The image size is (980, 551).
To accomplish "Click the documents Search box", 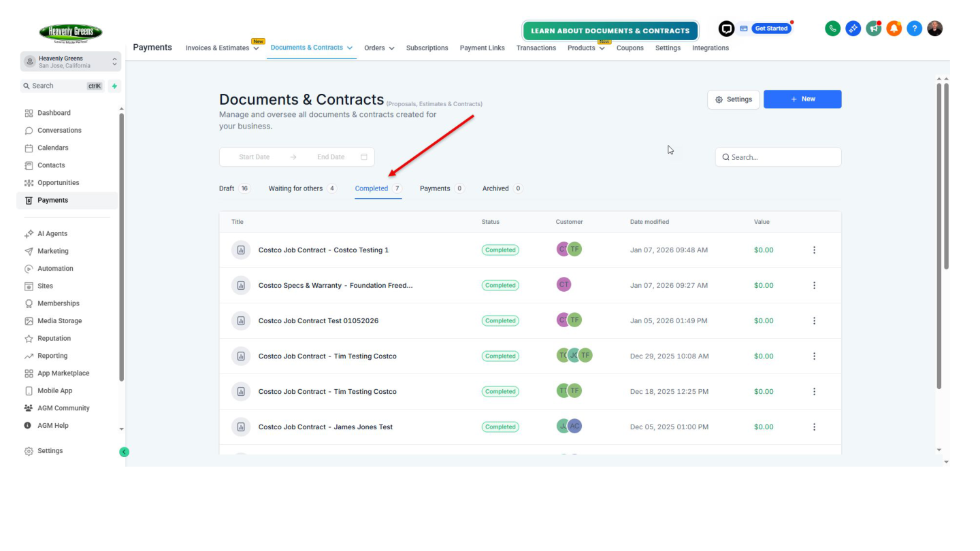I will pos(778,157).
